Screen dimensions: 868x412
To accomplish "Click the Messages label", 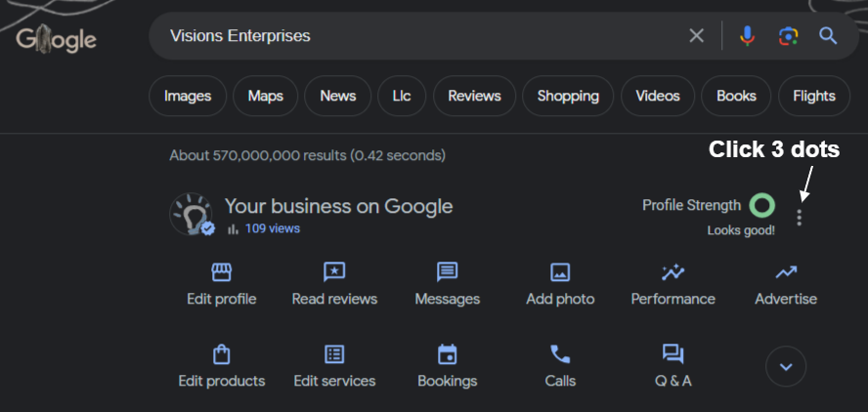I will (x=448, y=299).
